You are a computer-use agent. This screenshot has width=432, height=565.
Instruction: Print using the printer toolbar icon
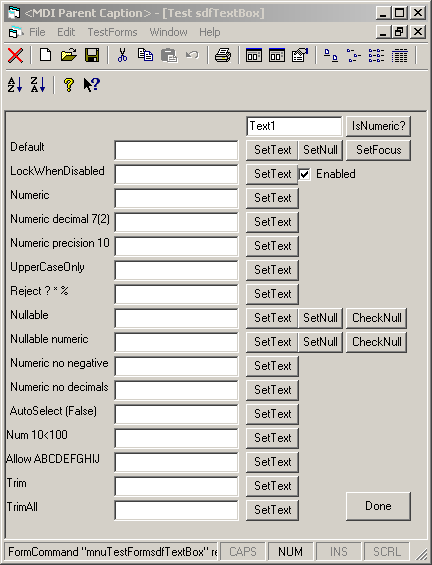[223, 55]
